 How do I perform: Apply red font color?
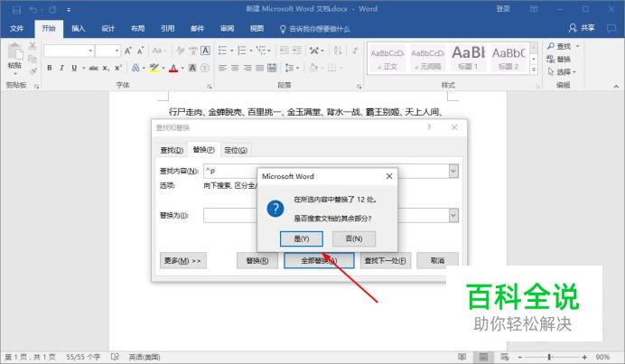coord(173,68)
